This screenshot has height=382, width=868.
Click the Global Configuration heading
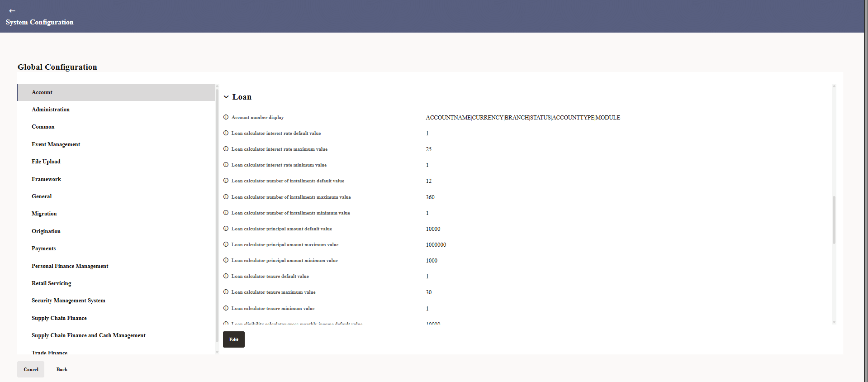point(57,67)
